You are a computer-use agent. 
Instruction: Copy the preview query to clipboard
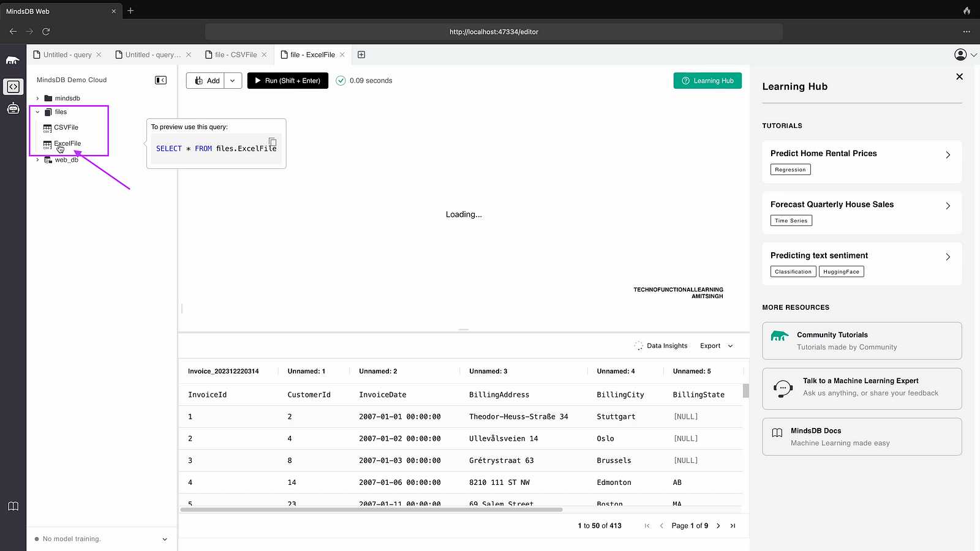pos(273,142)
